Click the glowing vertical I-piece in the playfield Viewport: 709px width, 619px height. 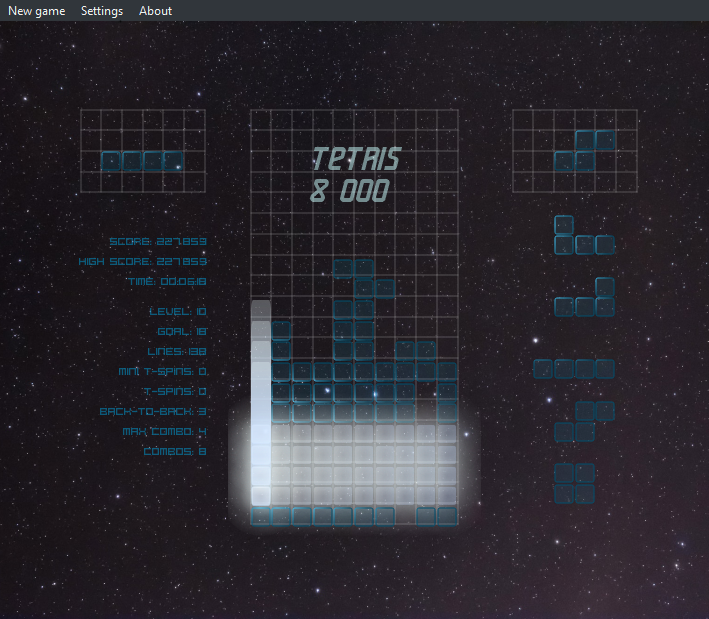tap(261, 403)
